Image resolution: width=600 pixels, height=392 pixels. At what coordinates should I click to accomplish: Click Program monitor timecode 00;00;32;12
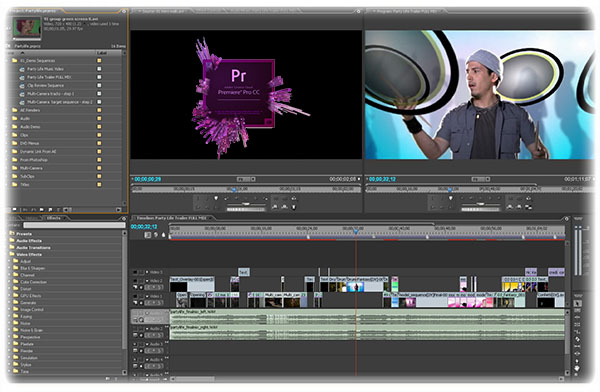coord(382,179)
